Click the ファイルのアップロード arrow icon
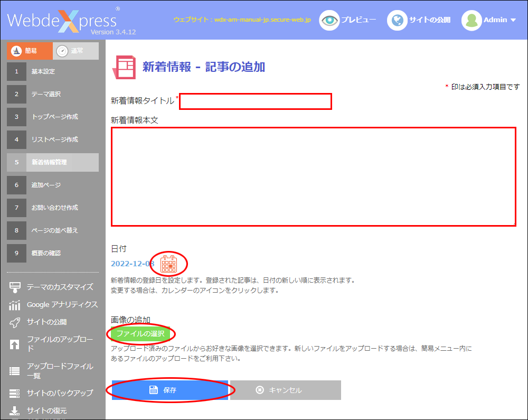The width and height of the screenshot is (528, 420). pyautogui.click(x=14, y=344)
